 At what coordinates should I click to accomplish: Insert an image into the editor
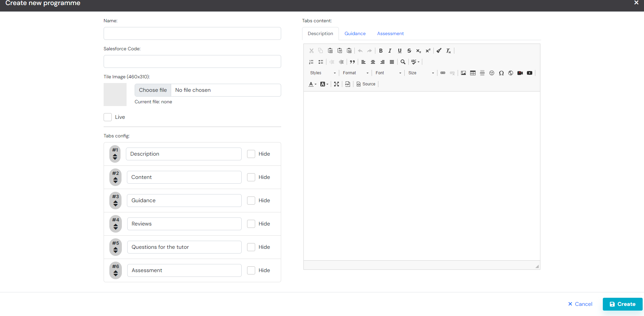pyautogui.click(x=463, y=73)
